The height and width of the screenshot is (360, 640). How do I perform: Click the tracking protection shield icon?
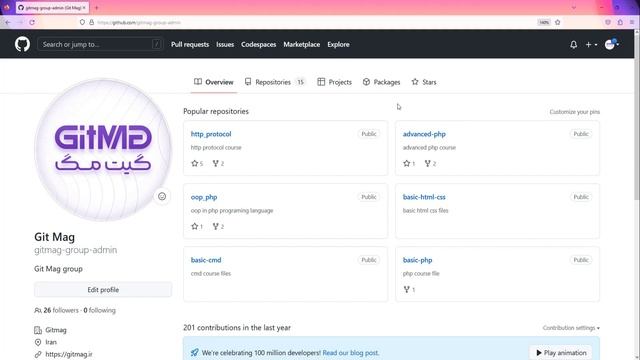point(82,22)
